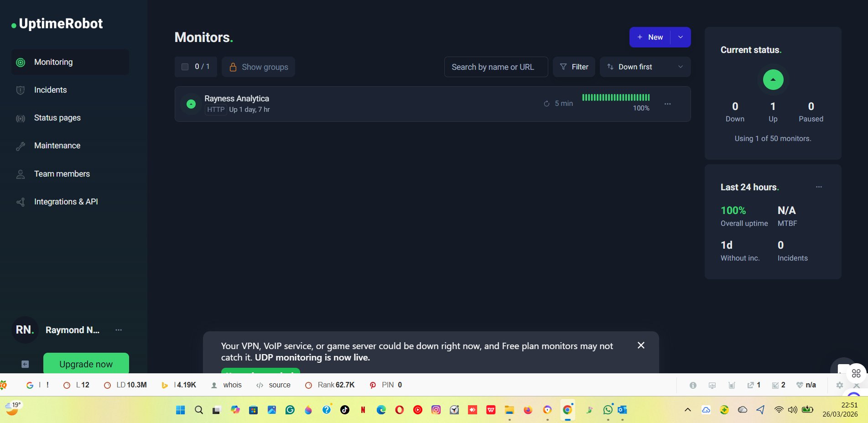The image size is (868, 423).
Task: Click the '1d' Without inc. value
Action: (727, 245)
